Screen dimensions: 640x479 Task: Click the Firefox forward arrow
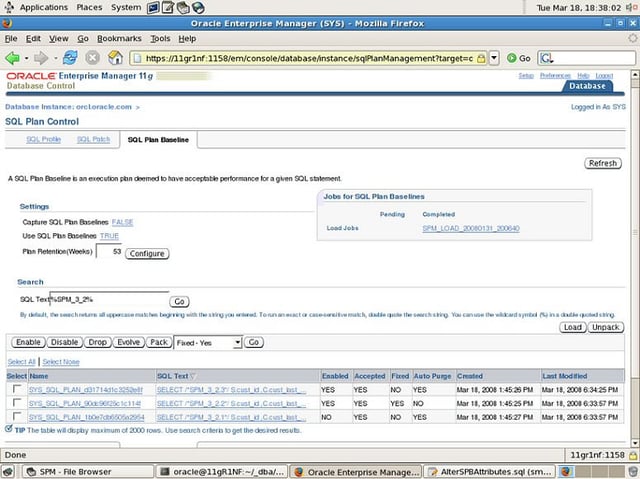[41, 58]
